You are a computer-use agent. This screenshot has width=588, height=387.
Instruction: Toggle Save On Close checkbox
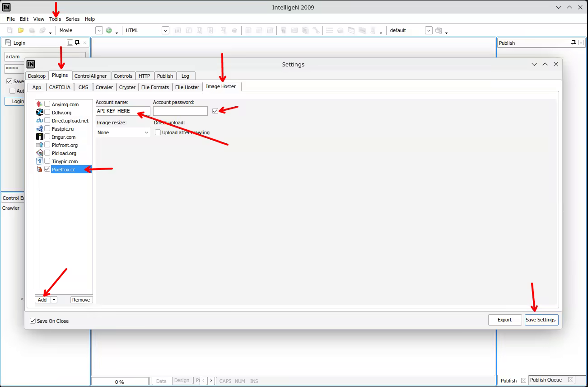click(33, 321)
